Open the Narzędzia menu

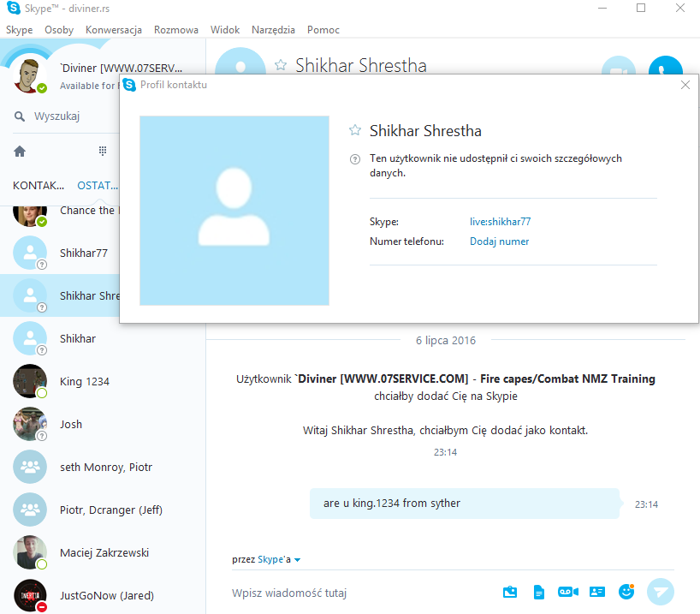point(273,30)
